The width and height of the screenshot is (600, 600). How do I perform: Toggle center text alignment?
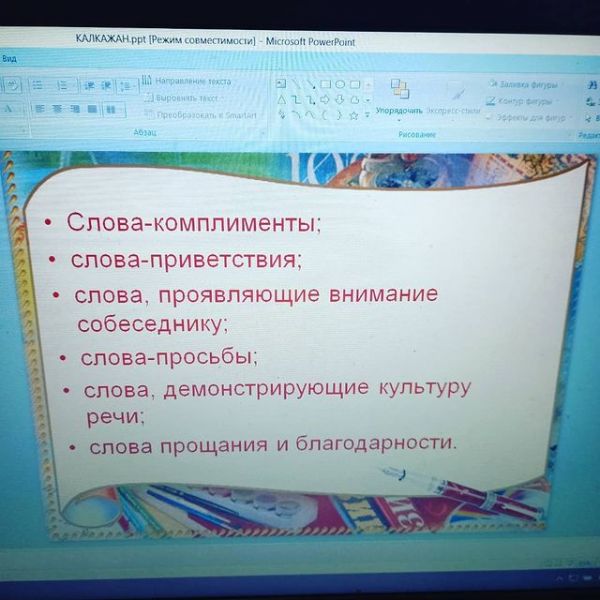(x=58, y=108)
